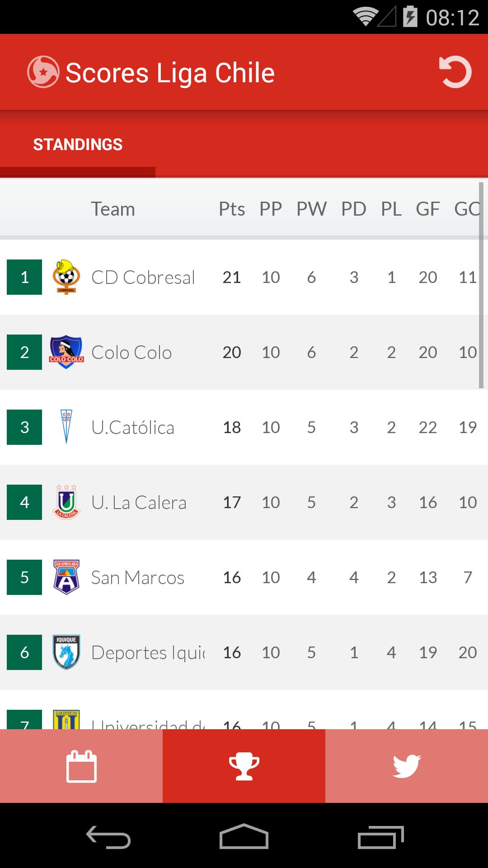This screenshot has width=488, height=868.
Task: Tap the San Marcos team crest
Action: [x=66, y=577]
